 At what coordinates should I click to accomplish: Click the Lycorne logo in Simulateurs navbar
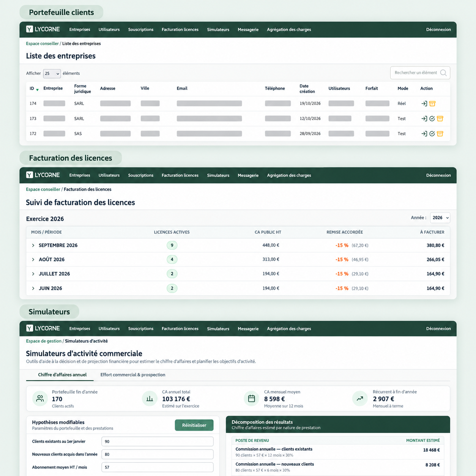(43, 328)
